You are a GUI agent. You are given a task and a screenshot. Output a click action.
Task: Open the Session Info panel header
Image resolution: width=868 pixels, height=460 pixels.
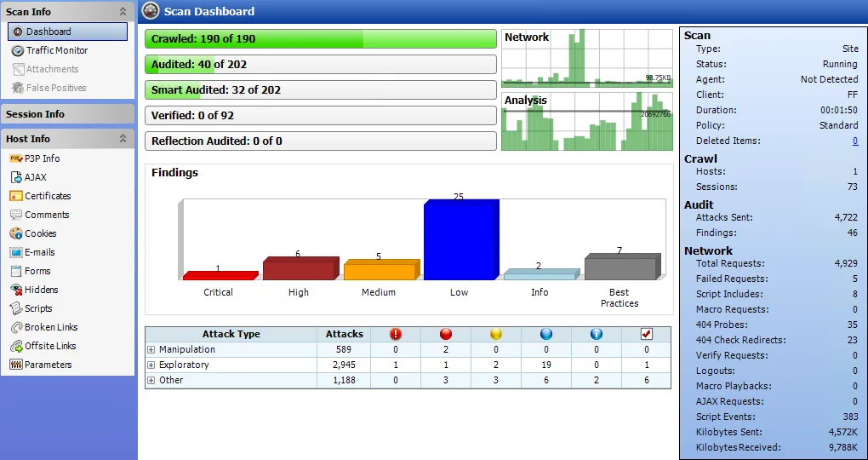click(67, 114)
